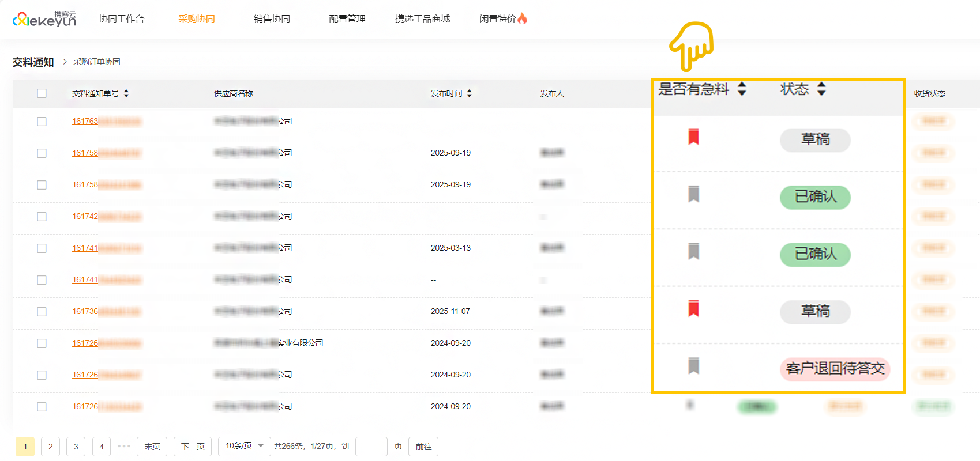Screen dimensions: 980x461
Task: Sort by 发布时间 column arrows
Action: pos(469,93)
